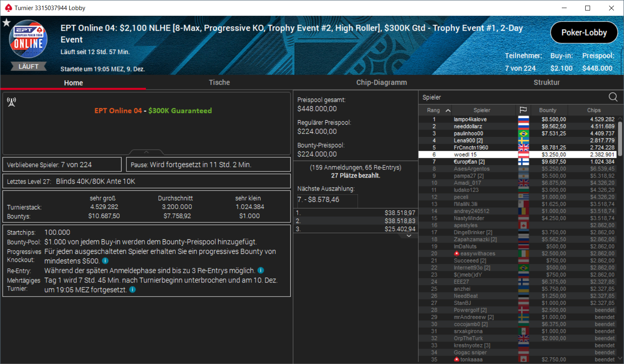Select eliminated player NastyMinder

pyautogui.click(x=518, y=218)
